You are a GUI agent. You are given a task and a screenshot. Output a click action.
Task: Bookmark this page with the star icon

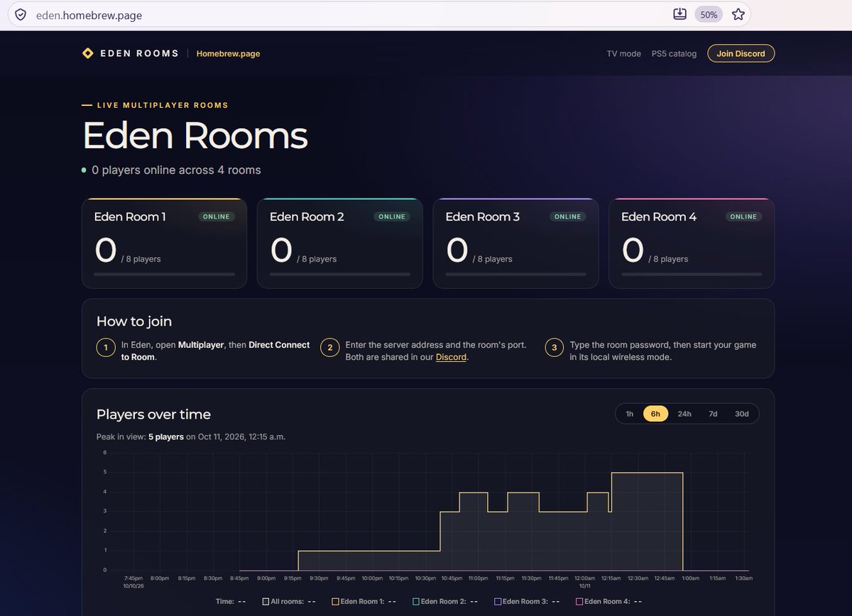click(738, 14)
